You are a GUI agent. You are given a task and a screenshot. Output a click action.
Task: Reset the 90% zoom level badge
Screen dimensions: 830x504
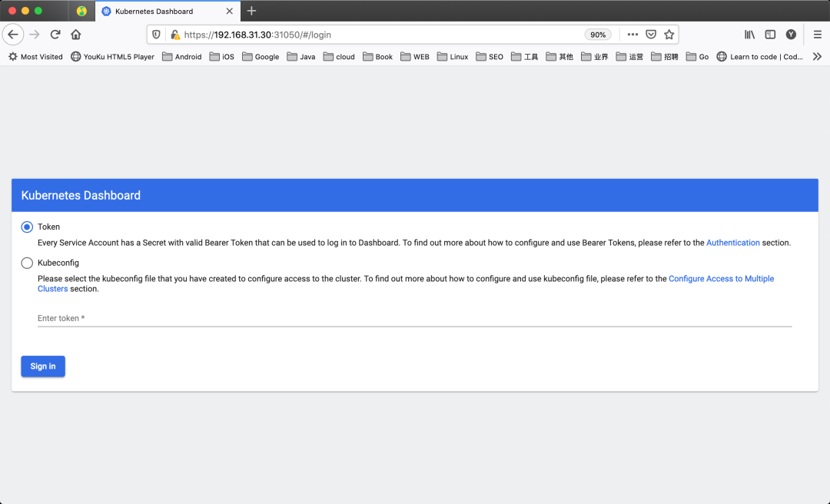coord(598,35)
